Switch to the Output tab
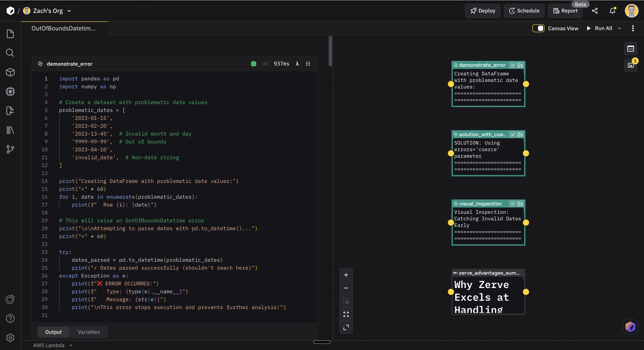The width and height of the screenshot is (644, 350). tap(53, 332)
